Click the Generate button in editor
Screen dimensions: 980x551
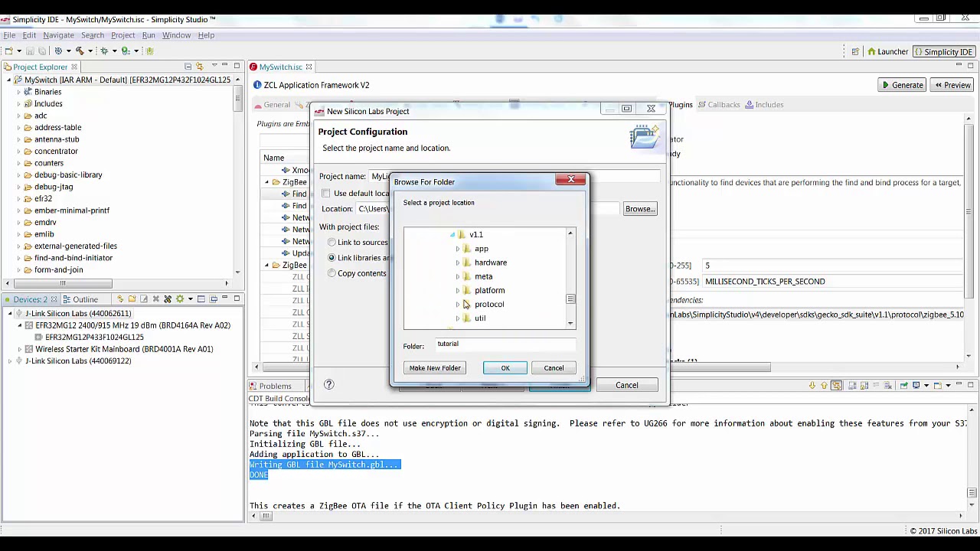(902, 85)
